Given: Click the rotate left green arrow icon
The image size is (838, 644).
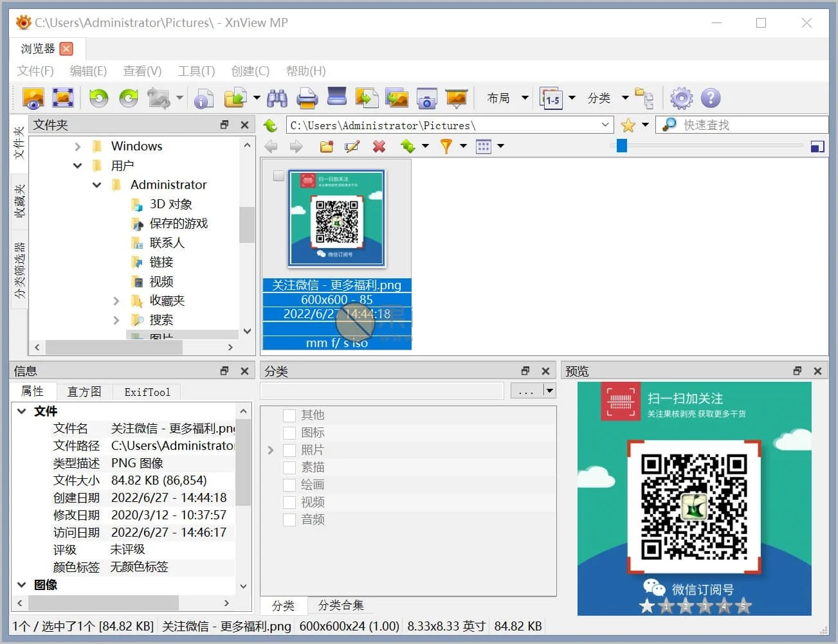Looking at the screenshot, I should [x=98, y=98].
